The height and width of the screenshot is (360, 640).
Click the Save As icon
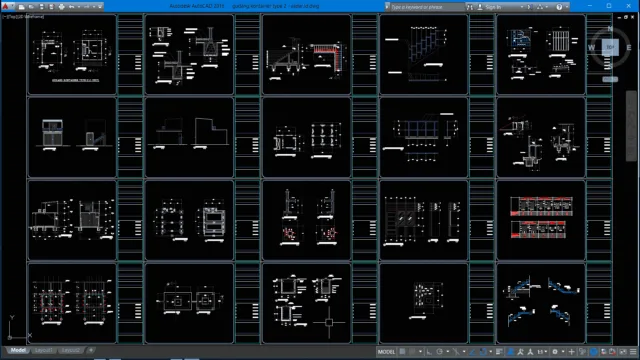51,7
